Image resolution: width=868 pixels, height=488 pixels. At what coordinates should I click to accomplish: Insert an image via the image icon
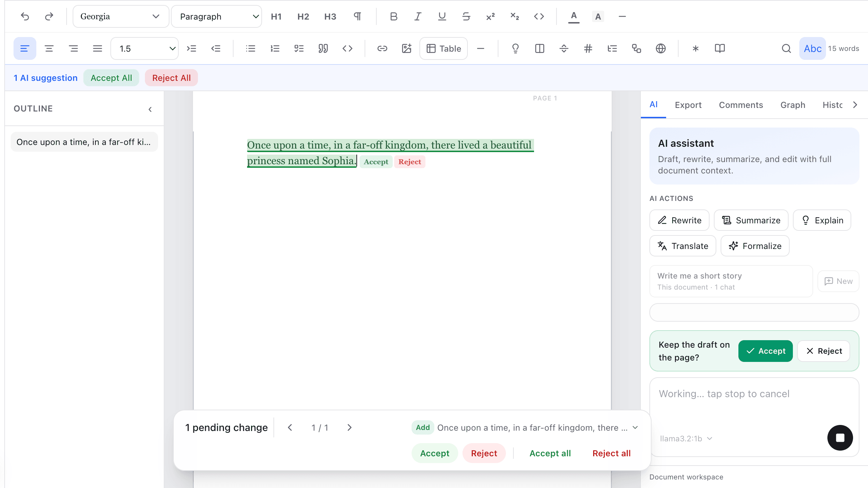(x=407, y=48)
